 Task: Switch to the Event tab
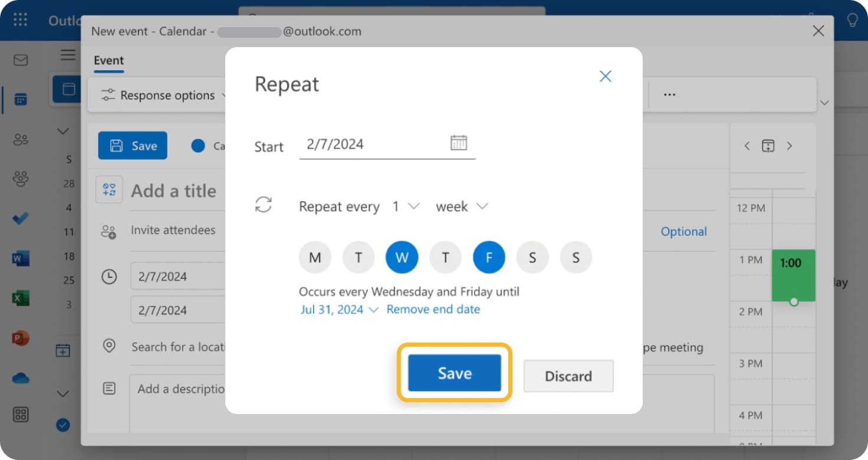pos(108,61)
